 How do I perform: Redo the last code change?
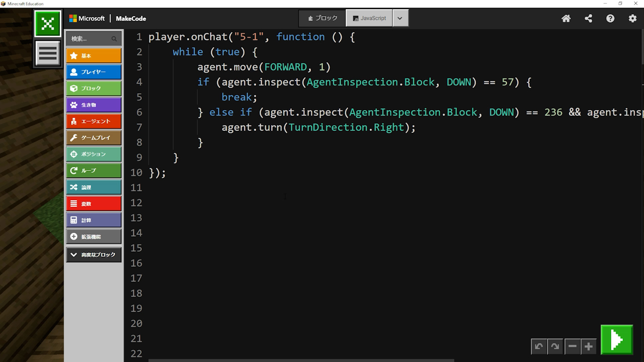click(555, 346)
